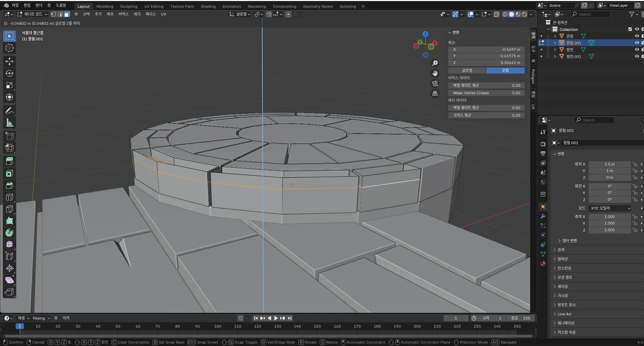Hide 원형.001 object in outliner

coord(637,43)
